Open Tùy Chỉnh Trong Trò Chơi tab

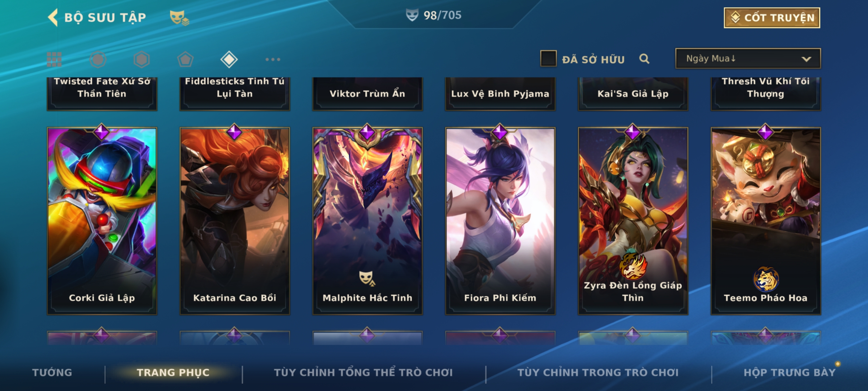click(x=598, y=373)
